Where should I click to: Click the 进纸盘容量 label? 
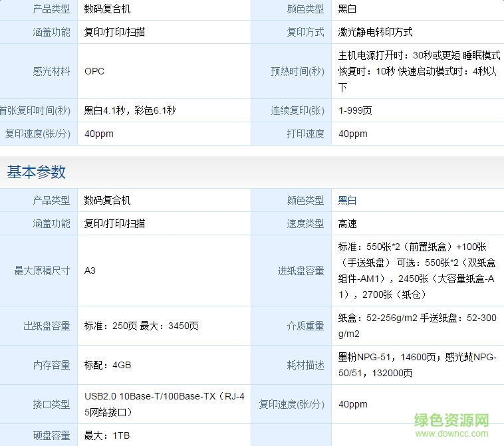[x=301, y=271]
